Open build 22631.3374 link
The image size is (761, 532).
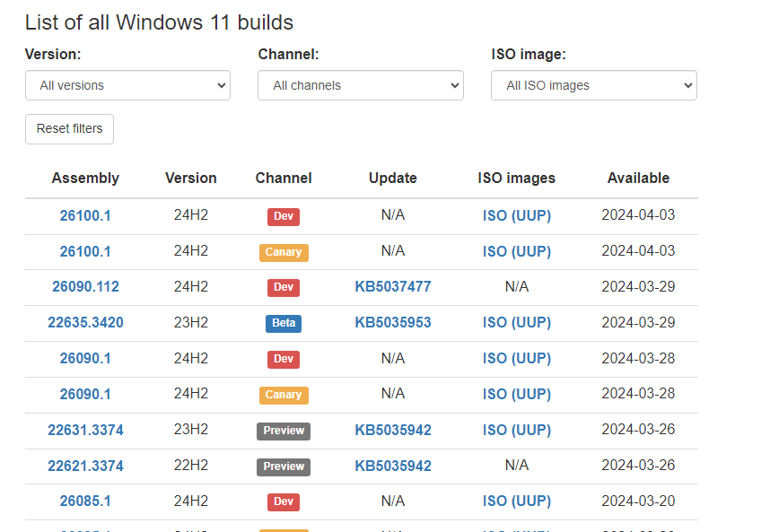click(85, 430)
